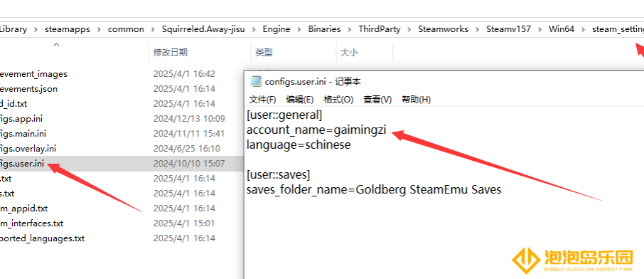Open the 编辑(E) menu in Notepad

300,100
